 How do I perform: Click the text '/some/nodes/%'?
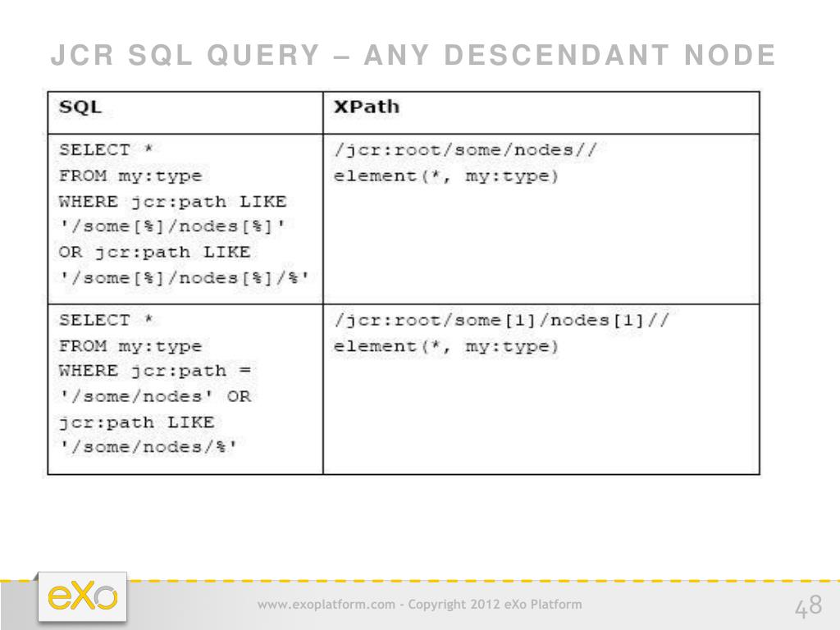point(148,447)
